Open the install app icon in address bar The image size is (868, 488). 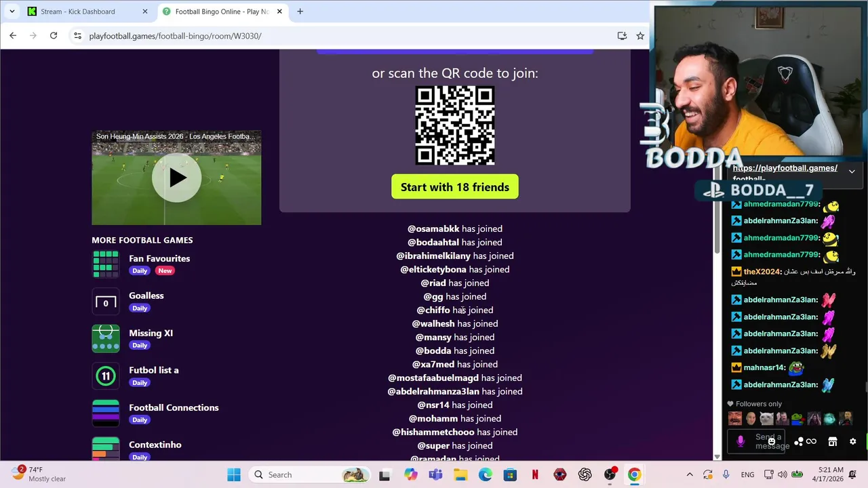(x=622, y=36)
